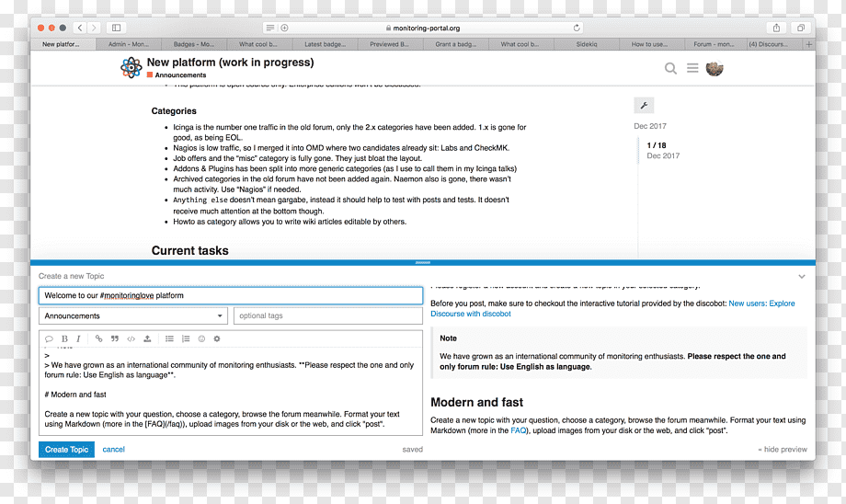The height and width of the screenshot is (504, 846).
Task: Insert a bulleted list
Action: tap(169, 338)
